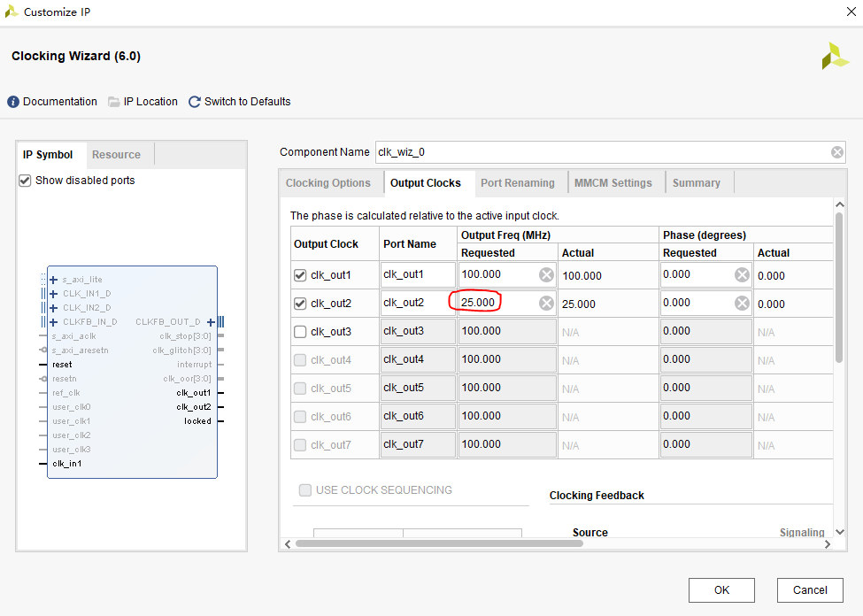Click the locked port in the IP symbol
The width and height of the screenshot is (863, 616).
point(197,421)
